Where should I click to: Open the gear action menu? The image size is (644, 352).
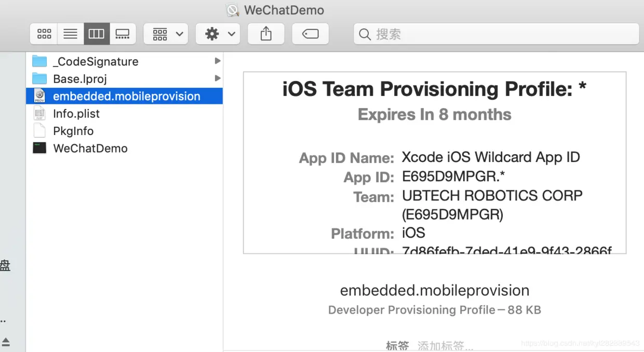coord(219,34)
